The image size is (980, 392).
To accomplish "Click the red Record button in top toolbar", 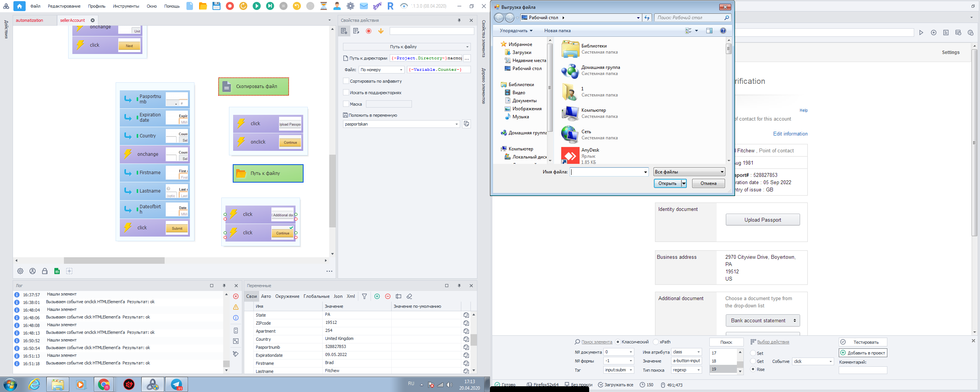I will click(x=230, y=6).
